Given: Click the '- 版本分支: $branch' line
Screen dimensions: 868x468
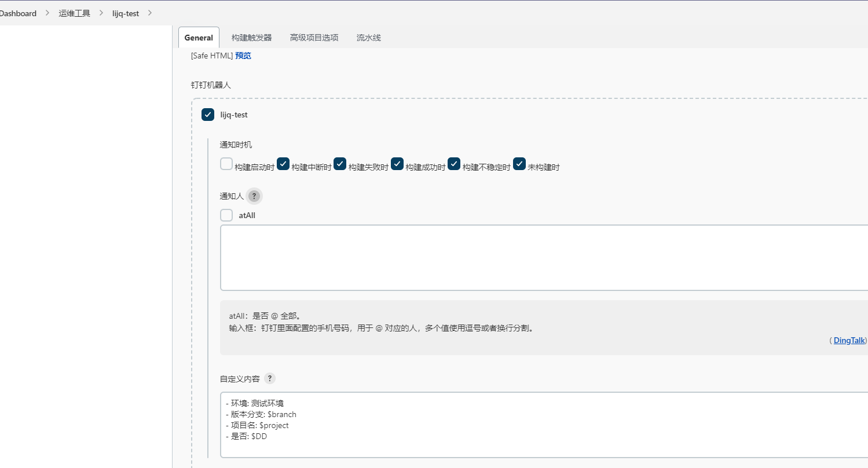Looking at the screenshot, I should pyautogui.click(x=261, y=414).
